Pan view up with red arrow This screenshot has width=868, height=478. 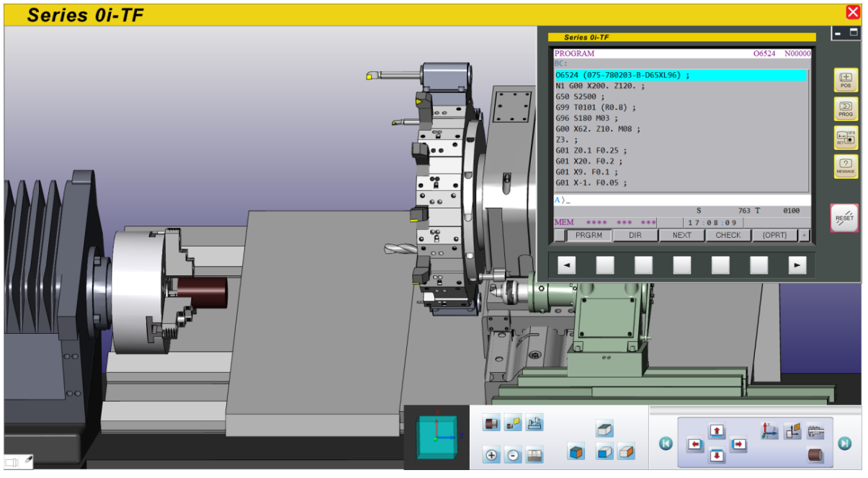[x=717, y=431]
